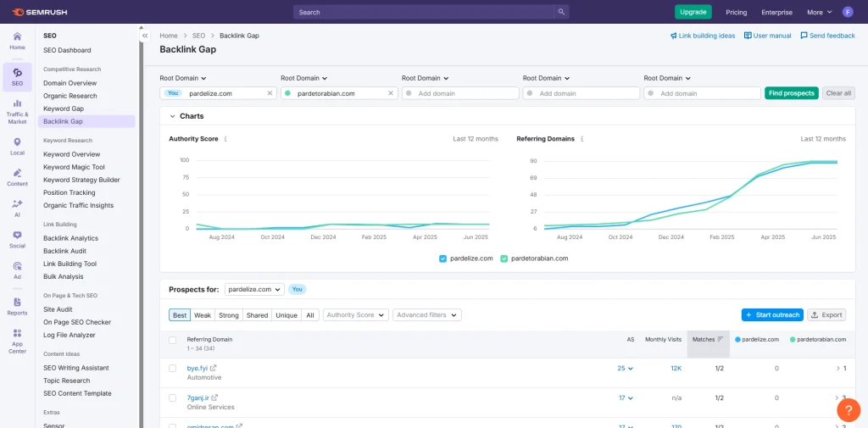
Task: Open the Advanced filters dropdown
Action: point(427,315)
